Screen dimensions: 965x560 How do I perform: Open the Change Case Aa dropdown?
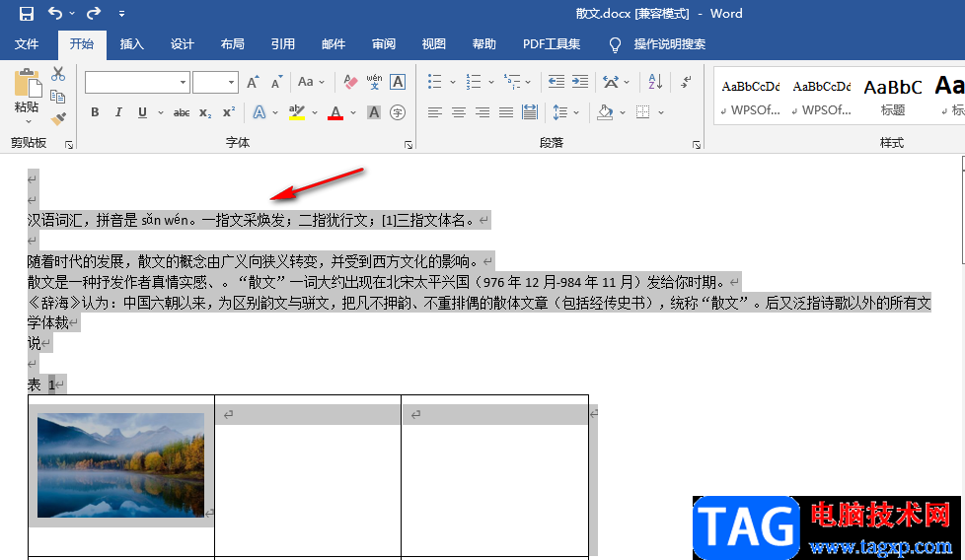[311, 82]
